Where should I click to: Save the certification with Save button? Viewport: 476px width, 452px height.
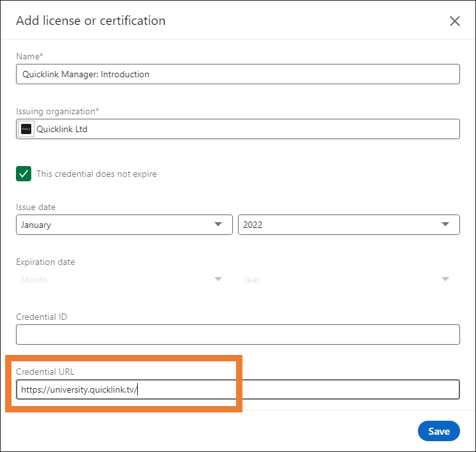tap(438, 431)
